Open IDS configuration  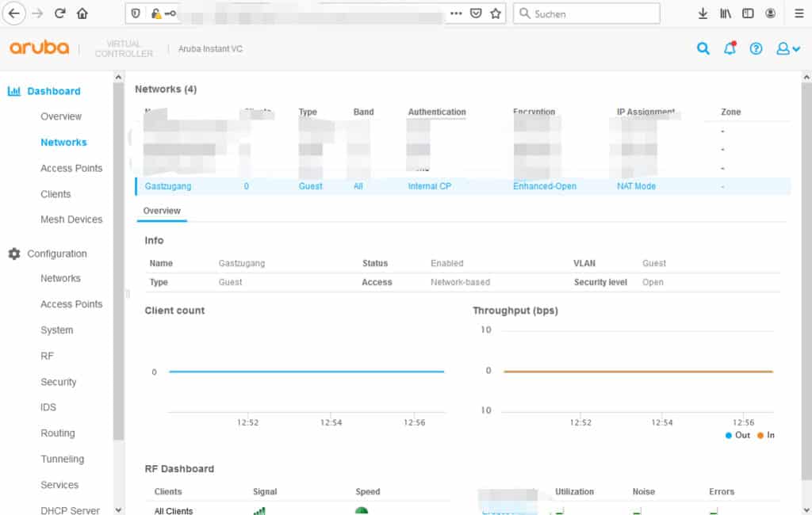coord(48,407)
